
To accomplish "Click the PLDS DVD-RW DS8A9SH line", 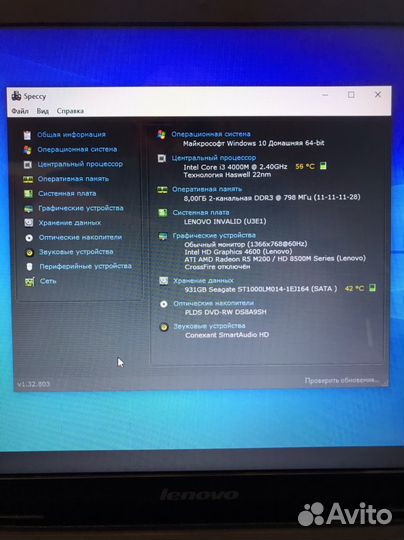I will (x=226, y=312).
